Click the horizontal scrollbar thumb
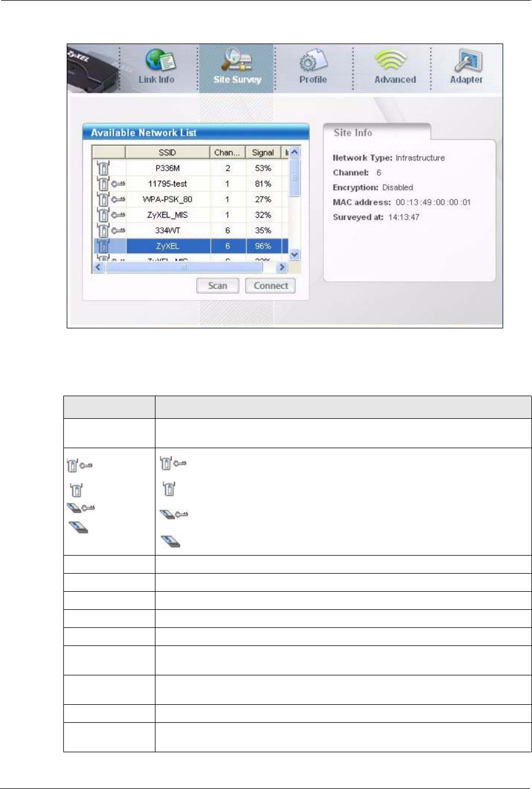532x789 pixels. pyautogui.click(x=184, y=267)
